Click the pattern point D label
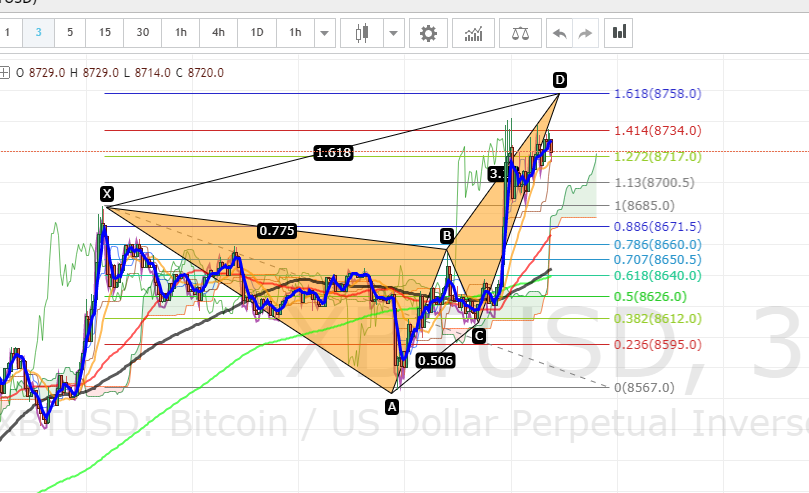This screenshot has height=493, width=809. click(x=560, y=80)
